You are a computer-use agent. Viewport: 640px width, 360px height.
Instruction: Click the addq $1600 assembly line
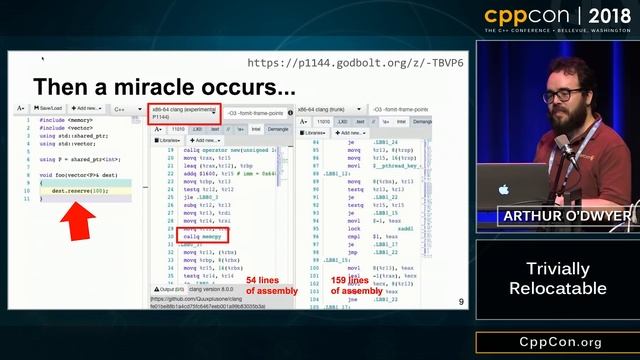point(230,173)
